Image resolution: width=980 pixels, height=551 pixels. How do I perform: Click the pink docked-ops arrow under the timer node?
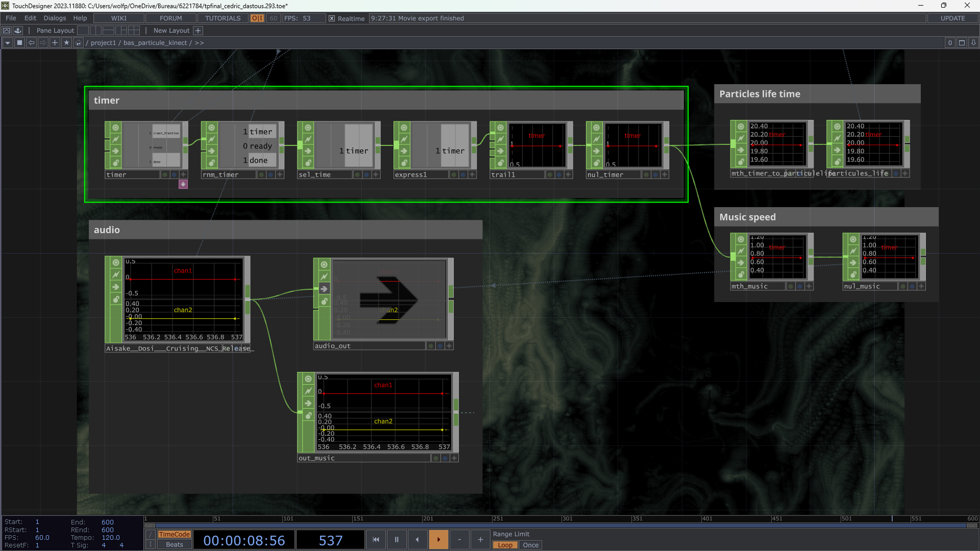pos(183,184)
